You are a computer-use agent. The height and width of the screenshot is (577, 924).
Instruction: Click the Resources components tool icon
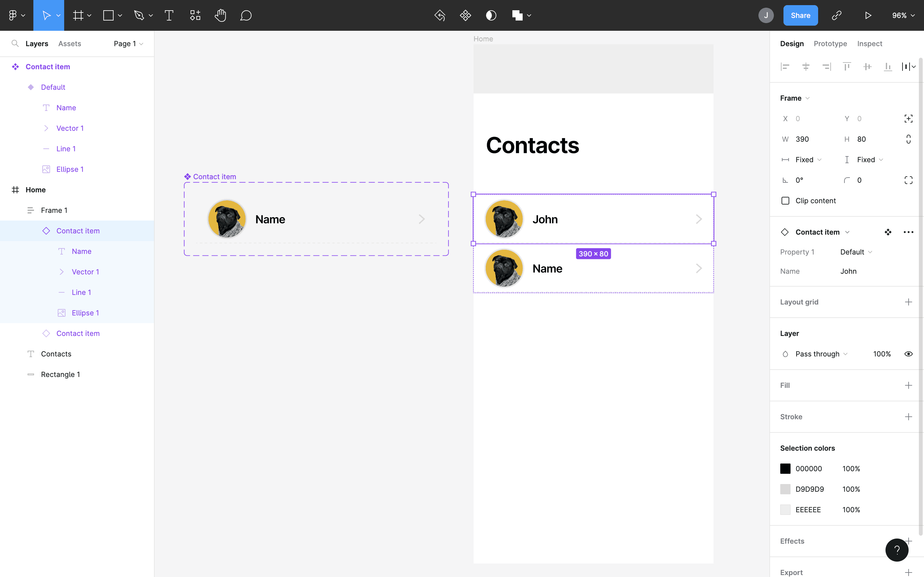[195, 15]
